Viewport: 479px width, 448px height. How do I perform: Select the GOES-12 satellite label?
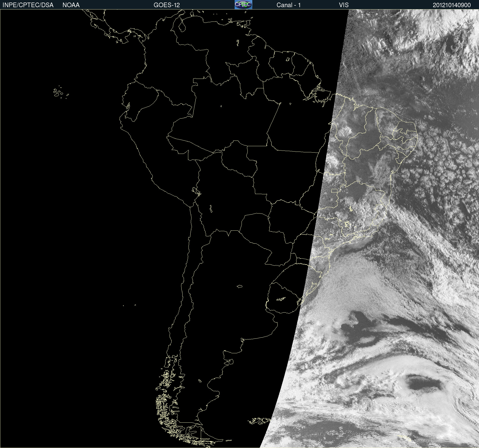tap(167, 5)
